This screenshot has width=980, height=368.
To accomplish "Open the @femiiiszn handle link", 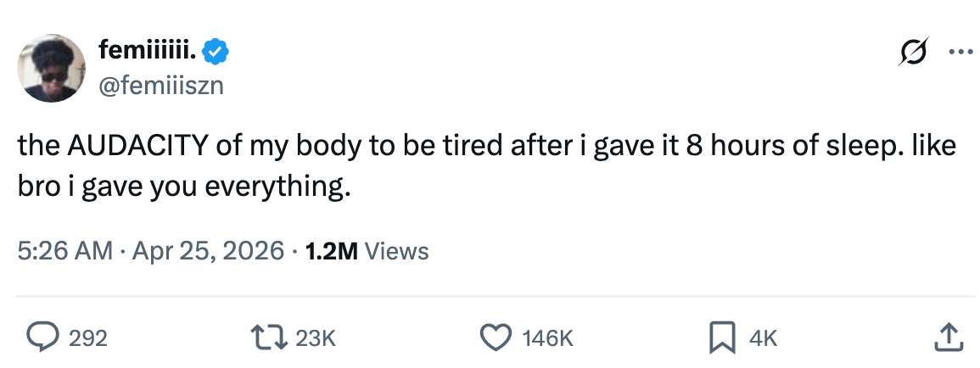I will pos(162,84).
